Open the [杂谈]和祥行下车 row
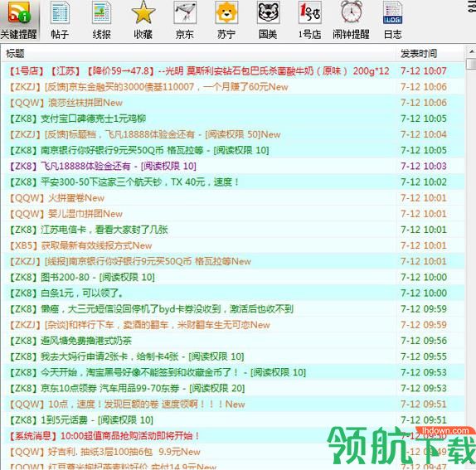Viewport: 476px width, 470px height. pos(233,325)
